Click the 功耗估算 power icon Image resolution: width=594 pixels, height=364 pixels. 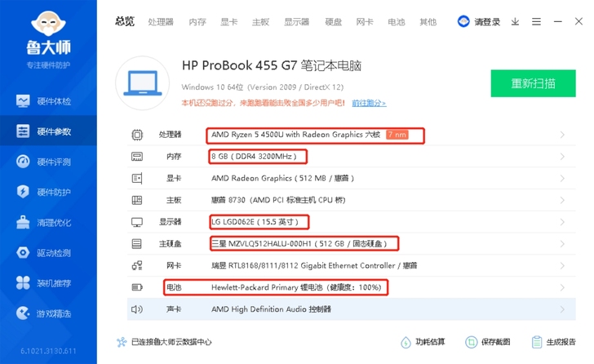(x=406, y=343)
